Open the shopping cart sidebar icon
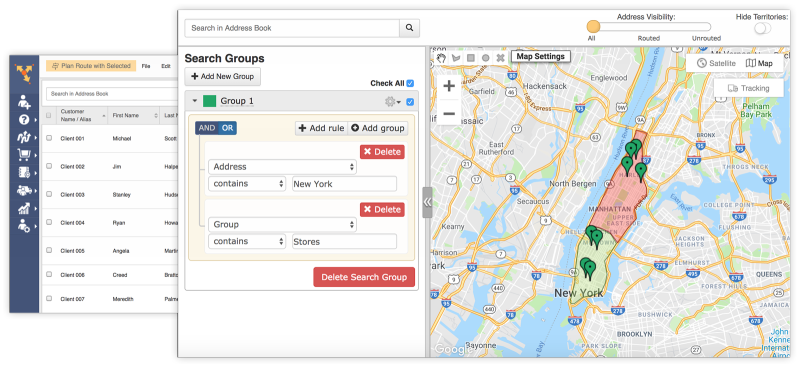The width and height of the screenshot is (800, 370). [x=24, y=154]
